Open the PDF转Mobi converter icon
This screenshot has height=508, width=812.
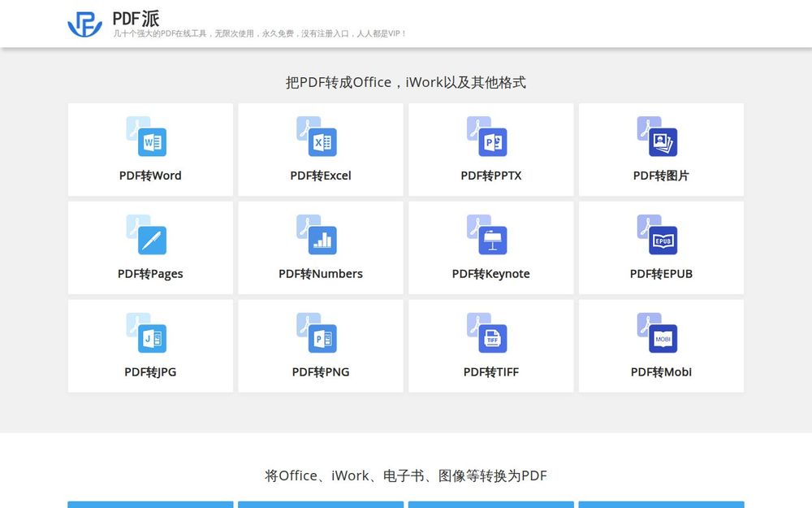click(x=657, y=332)
